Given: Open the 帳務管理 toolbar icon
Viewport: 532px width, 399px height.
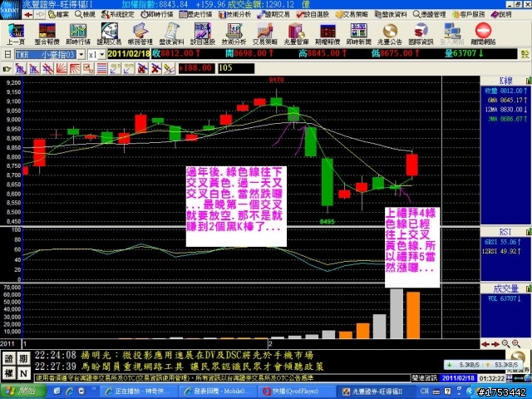Looking at the screenshot, I should (x=140, y=34).
